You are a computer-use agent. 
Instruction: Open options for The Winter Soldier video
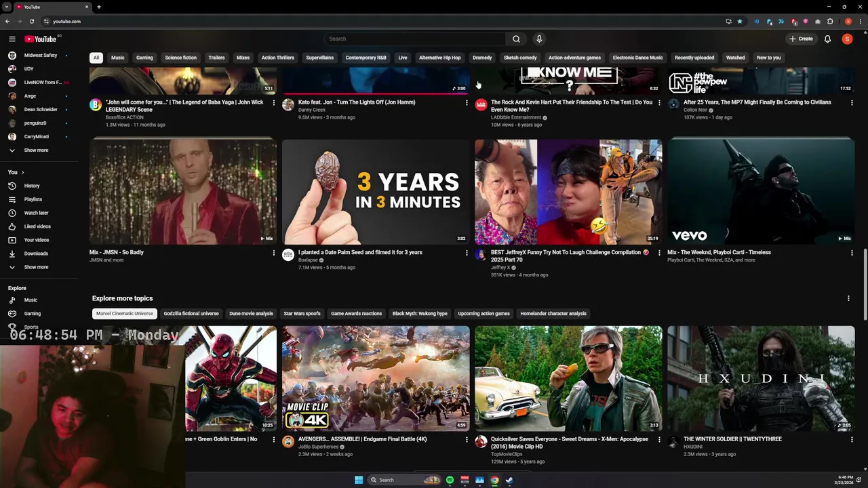(x=852, y=439)
